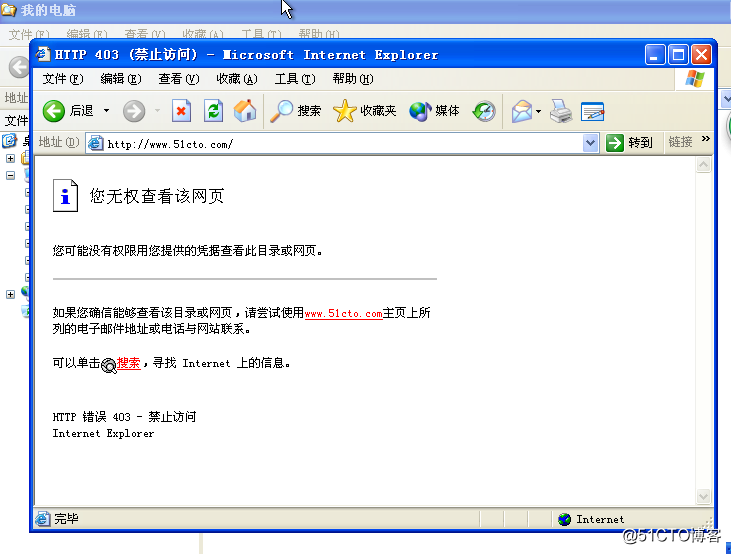This screenshot has width=731, height=554.
Task: Click the page icon in address bar
Action: (x=96, y=143)
